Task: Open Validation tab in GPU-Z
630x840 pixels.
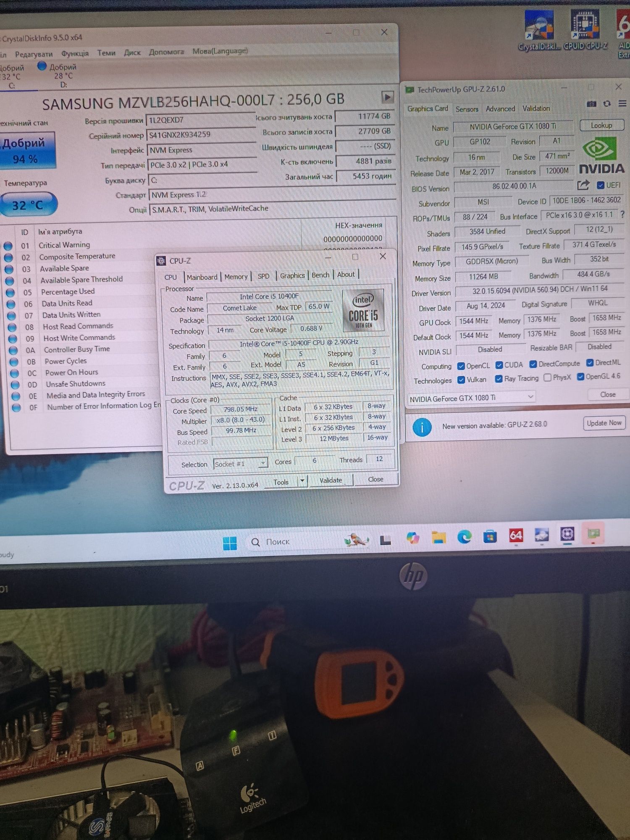Action: click(536, 108)
